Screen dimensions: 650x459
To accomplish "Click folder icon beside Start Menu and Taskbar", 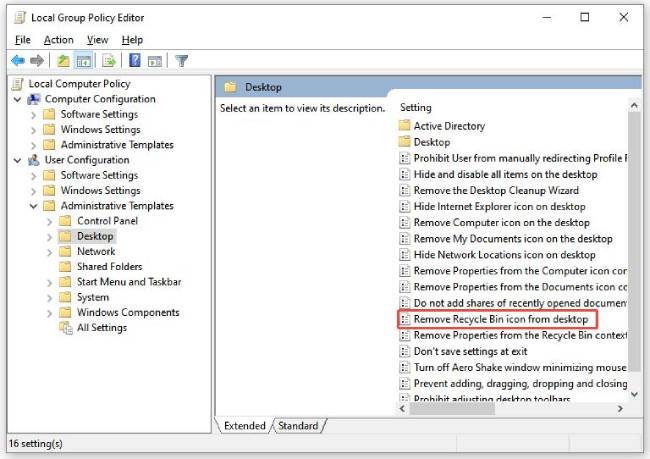I will coord(65,282).
